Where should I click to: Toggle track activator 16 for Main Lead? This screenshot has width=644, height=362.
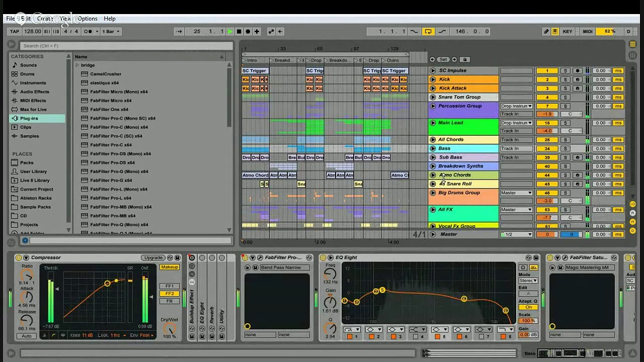pyautogui.click(x=547, y=123)
